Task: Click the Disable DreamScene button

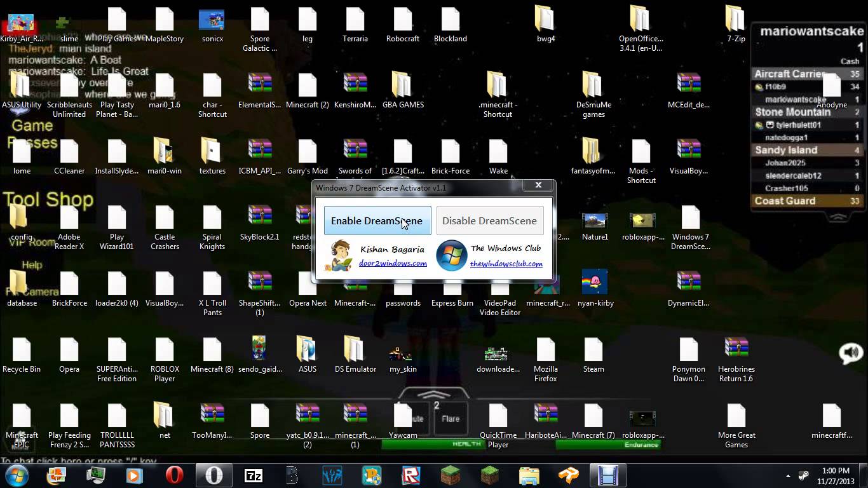Action: tap(490, 220)
